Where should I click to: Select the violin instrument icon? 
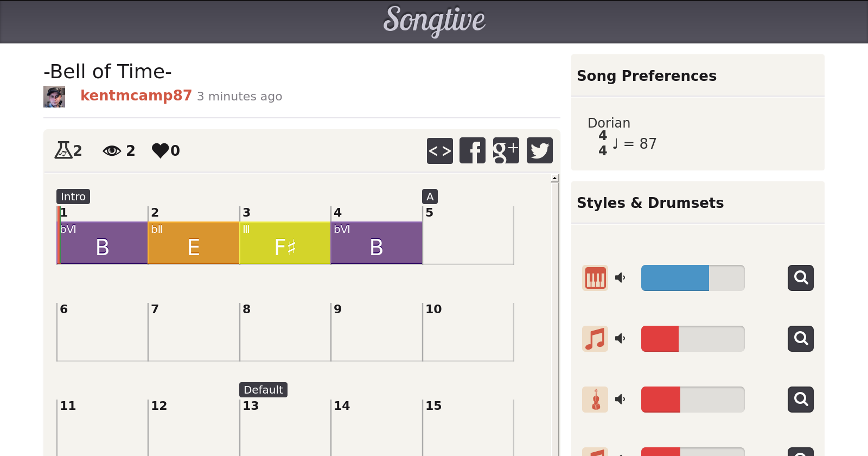coord(595,400)
